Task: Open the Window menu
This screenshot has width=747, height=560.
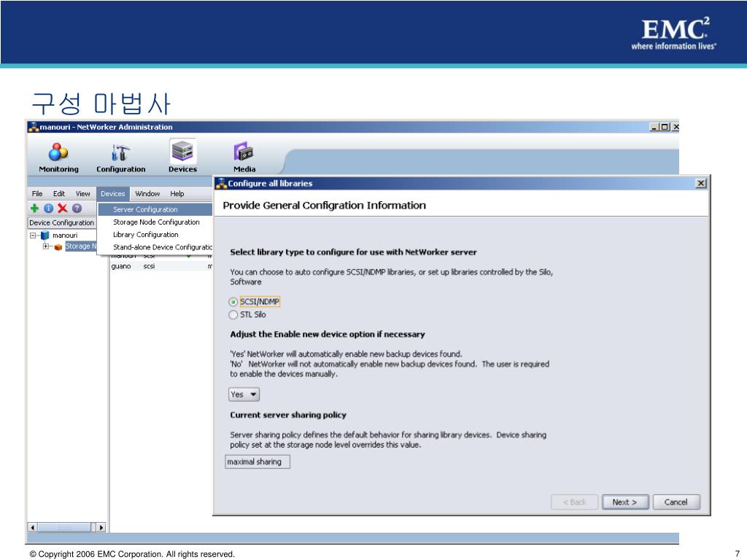Action: click(147, 194)
